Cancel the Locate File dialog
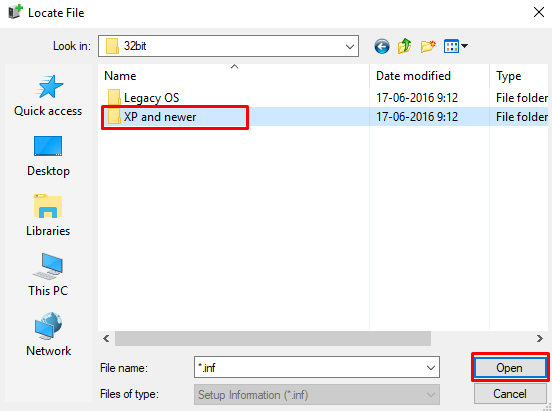The image size is (552, 411). click(x=510, y=394)
